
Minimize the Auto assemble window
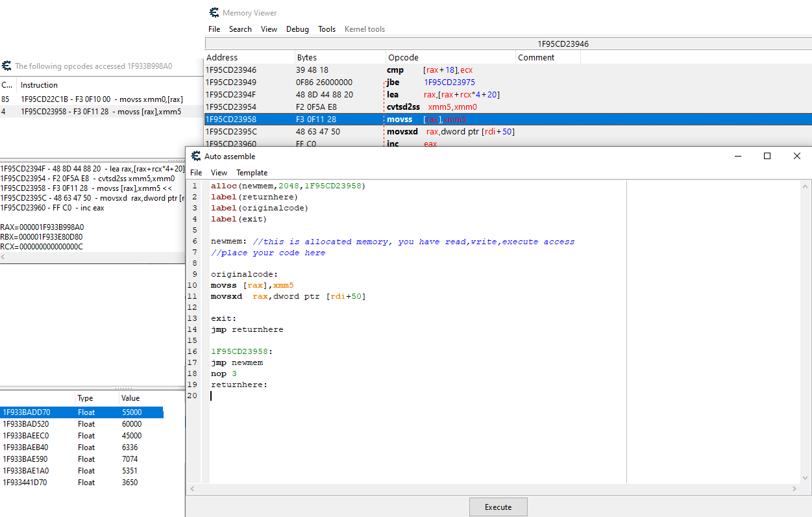pyautogui.click(x=737, y=157)
